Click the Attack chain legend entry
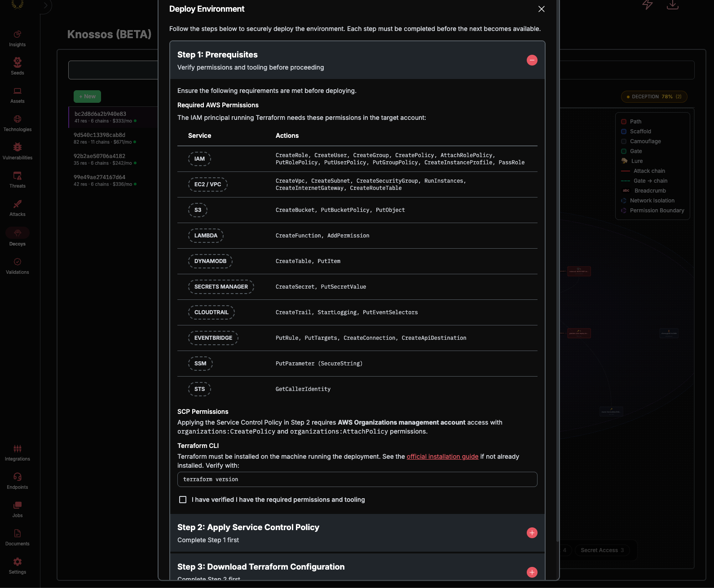714x588 pixels. coord(643,171)
